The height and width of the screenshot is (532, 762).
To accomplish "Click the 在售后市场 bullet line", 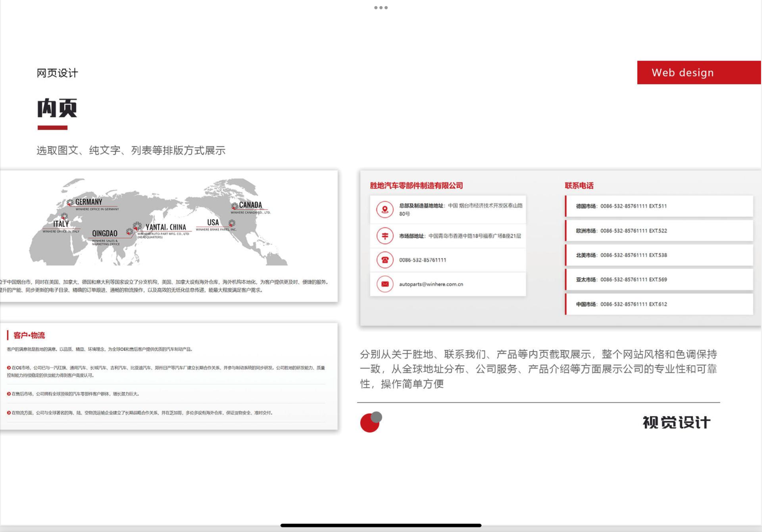I will [73, 394].
